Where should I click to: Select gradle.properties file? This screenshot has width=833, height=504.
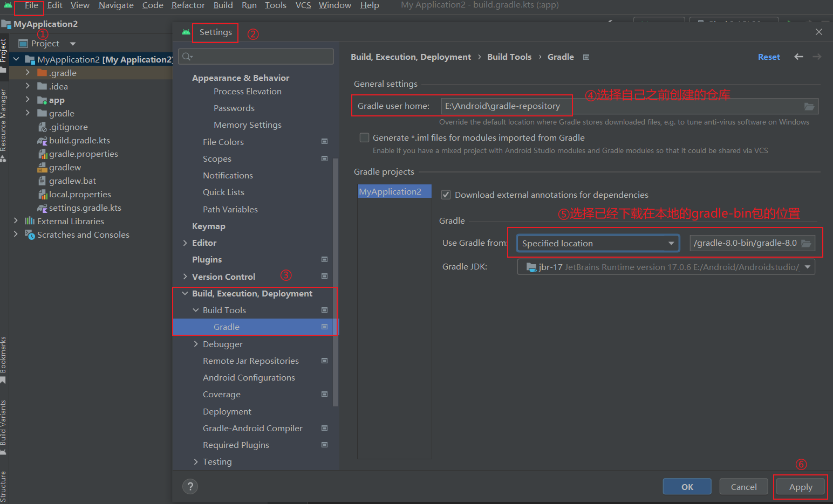pyautogui.click(x=78, y=154)
